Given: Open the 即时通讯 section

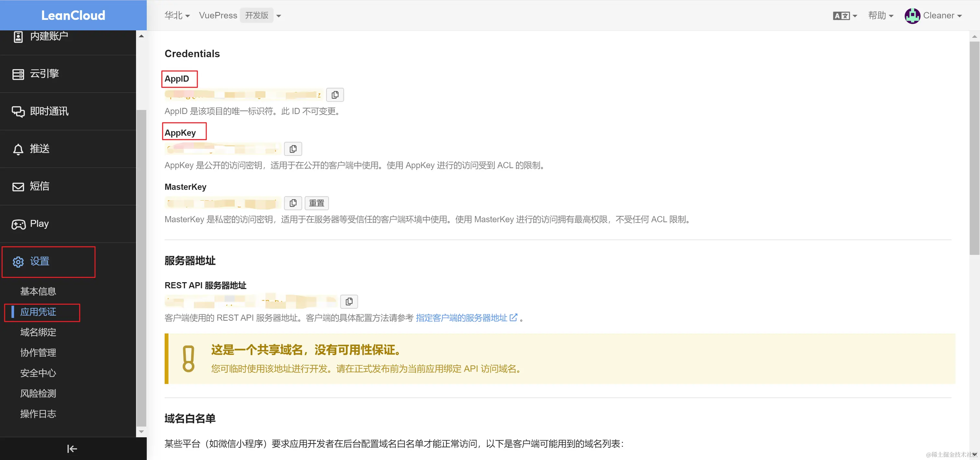Looking at the screenshot, I should point(49,111).
